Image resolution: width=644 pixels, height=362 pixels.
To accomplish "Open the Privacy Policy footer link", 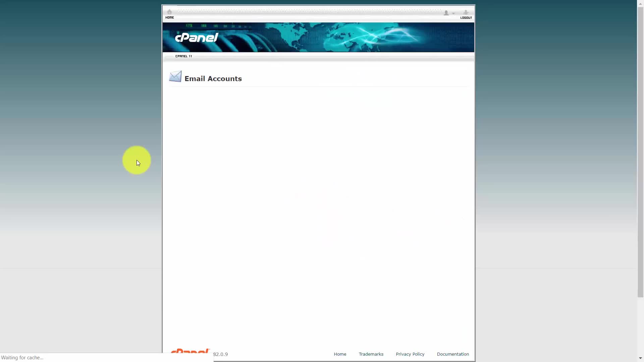I will [410, 354].
